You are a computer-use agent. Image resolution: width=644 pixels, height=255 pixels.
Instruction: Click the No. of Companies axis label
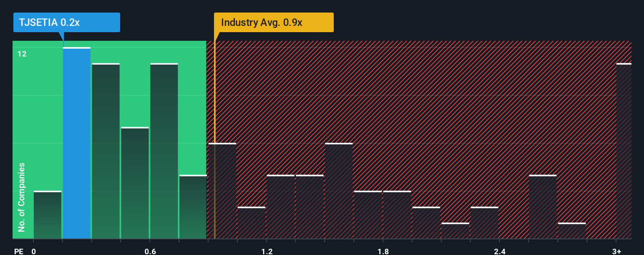pyautogui.click(x=22, y=197)
